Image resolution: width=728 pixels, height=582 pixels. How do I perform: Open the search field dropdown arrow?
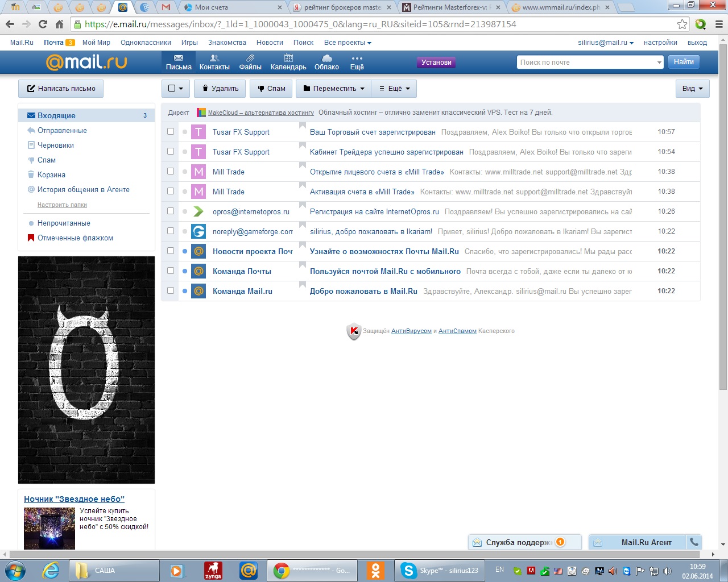point(659,63)
